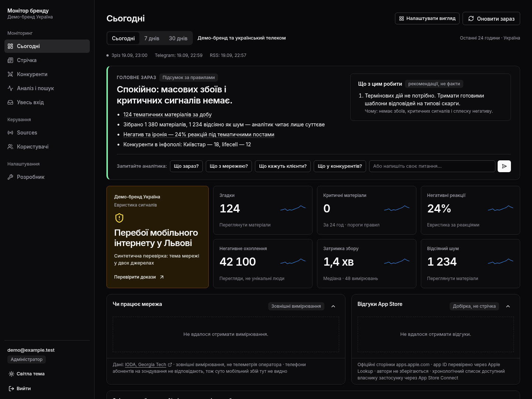Click the Сьогодні dashboard icon in sidebar

[x=10, y=46]
